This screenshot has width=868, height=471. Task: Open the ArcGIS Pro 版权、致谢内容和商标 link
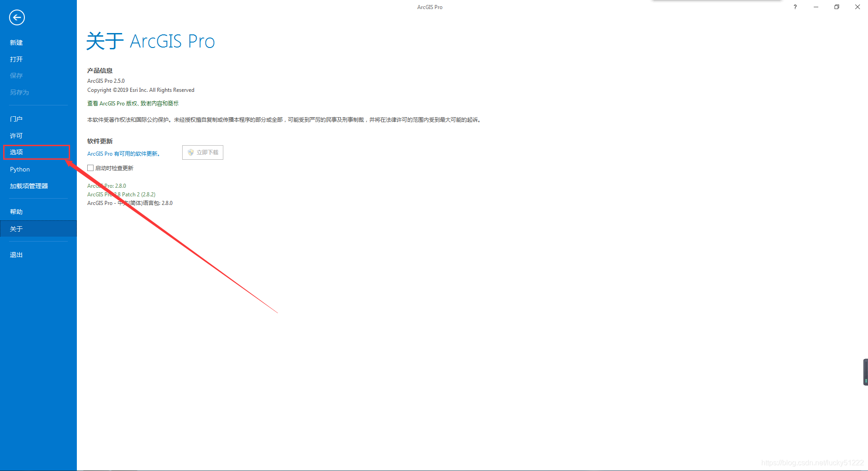point(133,104)
